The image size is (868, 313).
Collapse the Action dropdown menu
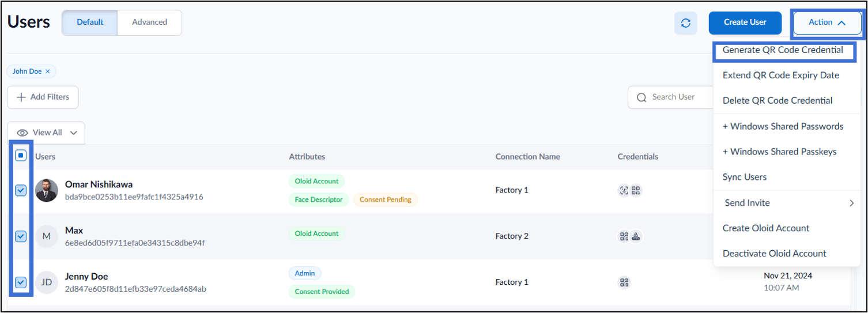point(827,22)
